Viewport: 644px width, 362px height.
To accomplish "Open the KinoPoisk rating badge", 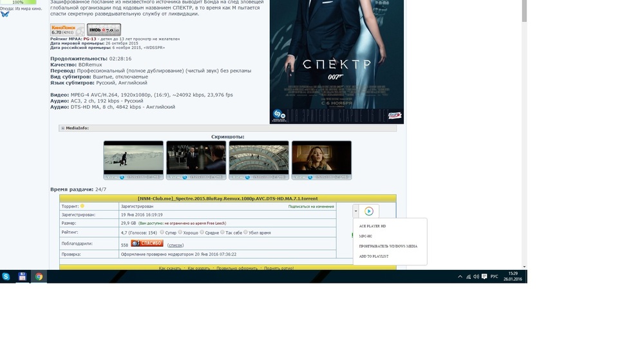I will click(x=67, y=30).
